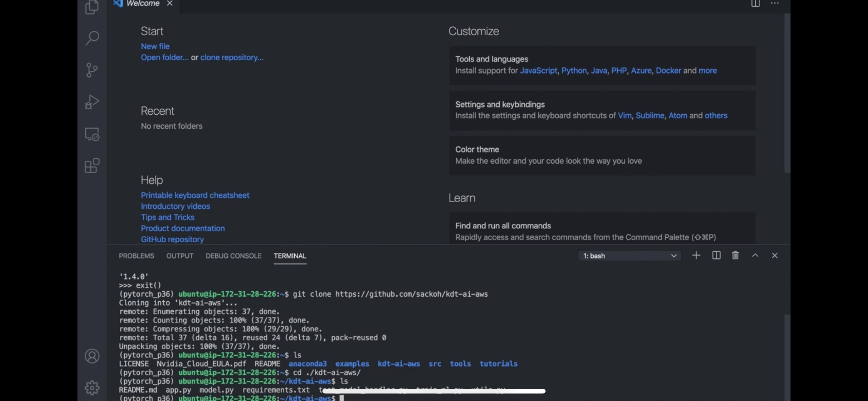Open the Color theme card
This screenshot has width=868, height=401.
(x=602, y=155)
